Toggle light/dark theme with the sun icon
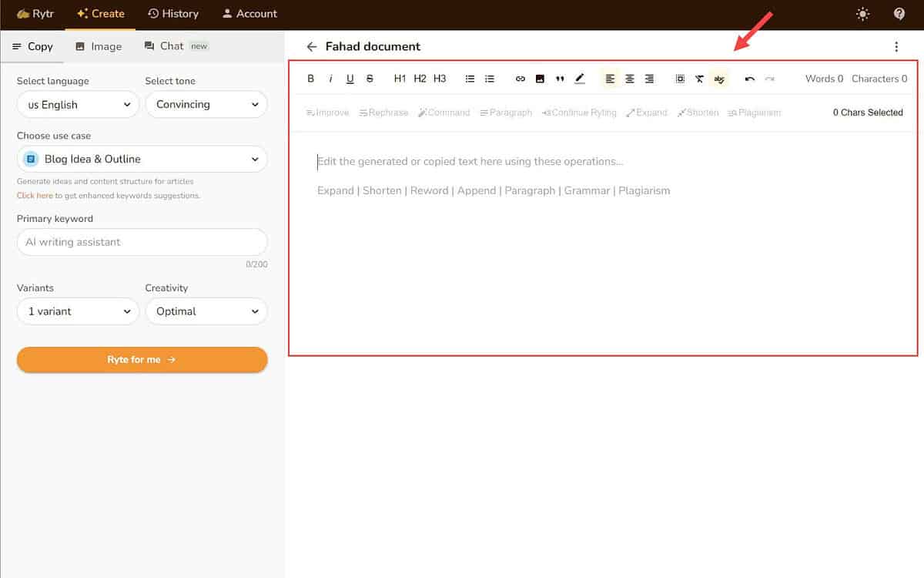This screenshot has width=924, height=578. pyautogui.click(x=862, y=14)
